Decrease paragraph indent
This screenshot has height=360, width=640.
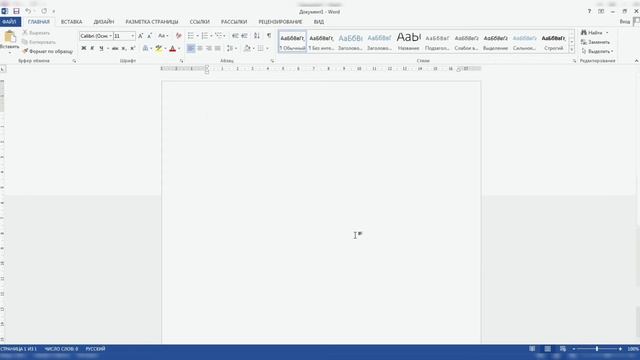[235, 36]
